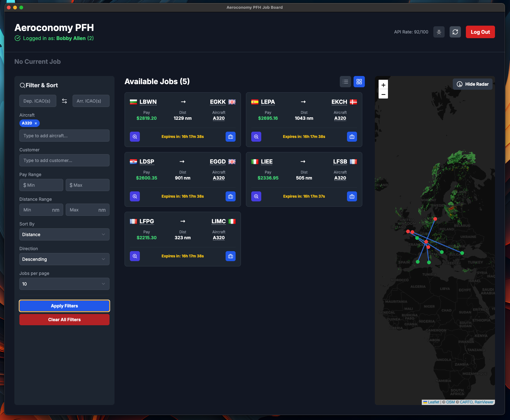Click the briefcase icon on the LEPA job
Viewport: 510px width, 420px height.
click(x=352, y=137)
